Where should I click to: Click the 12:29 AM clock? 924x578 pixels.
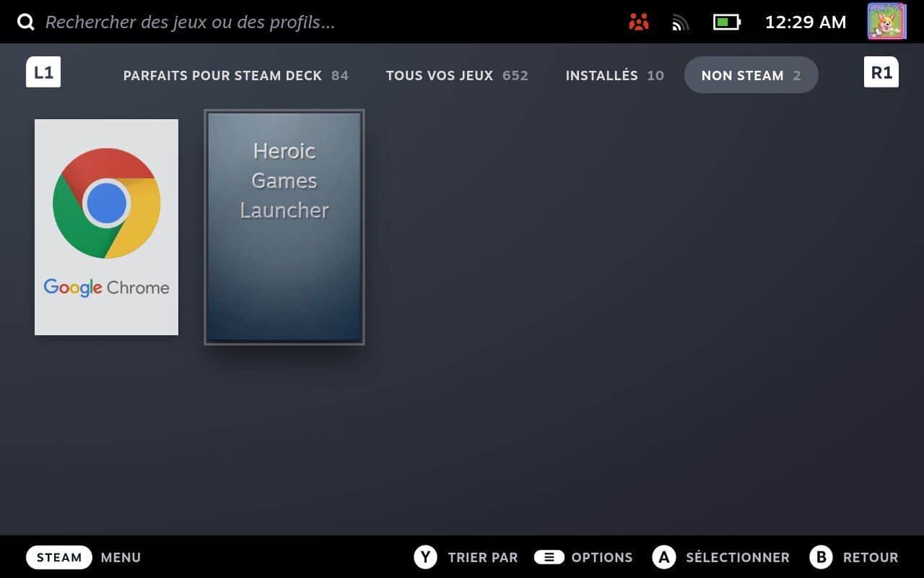(806, 22)
